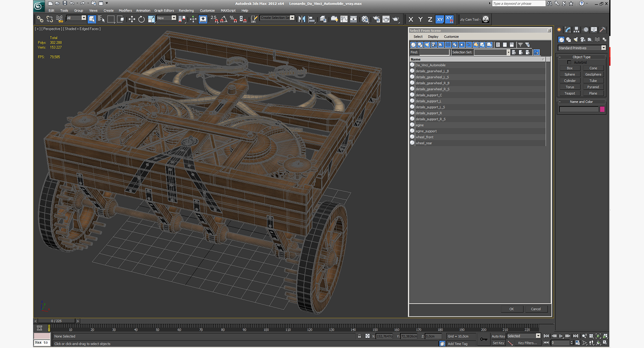This screenshot has height=348, width=644.
Task: Open the Curve Editor icon
Action: (x=344, y=19)
